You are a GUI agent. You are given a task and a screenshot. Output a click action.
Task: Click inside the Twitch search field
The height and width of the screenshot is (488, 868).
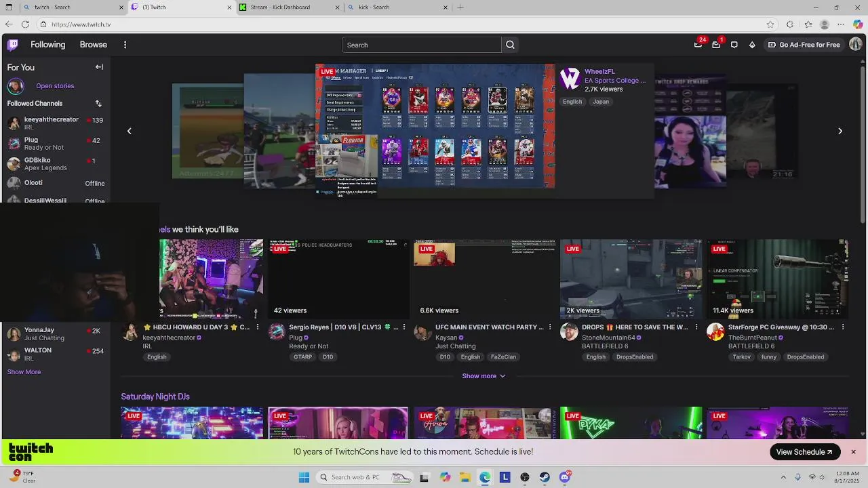[x=421, y=45]
